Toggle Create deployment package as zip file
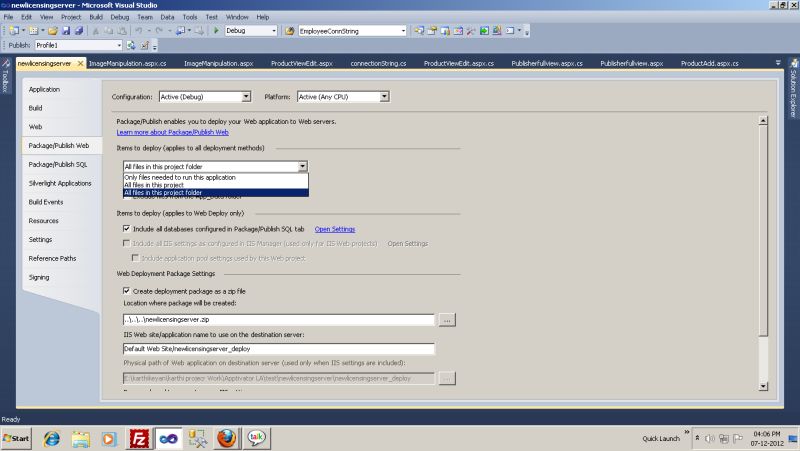 127,291
